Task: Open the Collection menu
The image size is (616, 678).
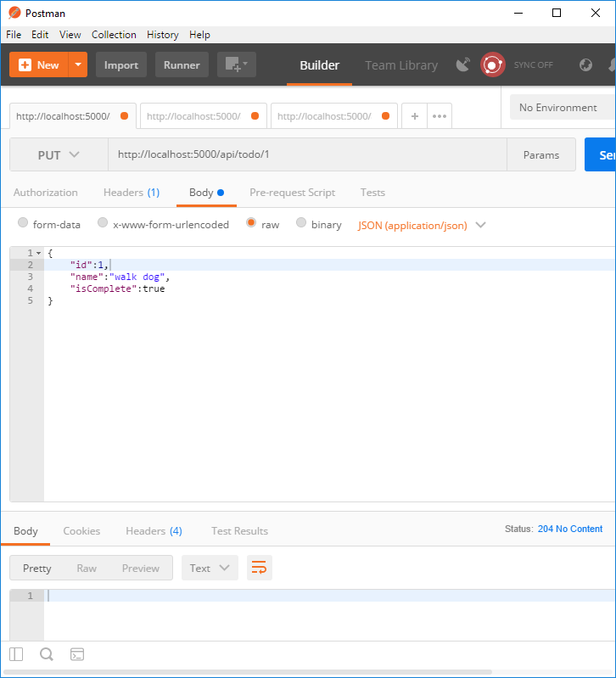Action: pyautogui.click(x=114, y=35)
